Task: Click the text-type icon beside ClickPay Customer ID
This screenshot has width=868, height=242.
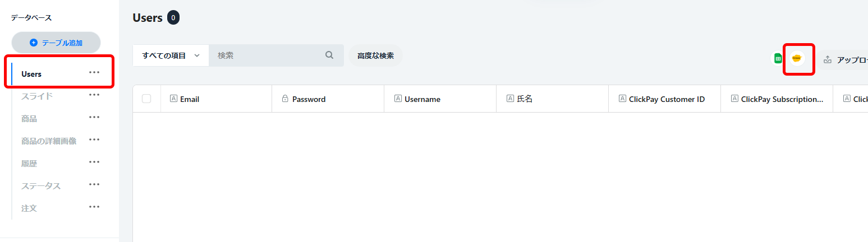Action: point(622,99)
